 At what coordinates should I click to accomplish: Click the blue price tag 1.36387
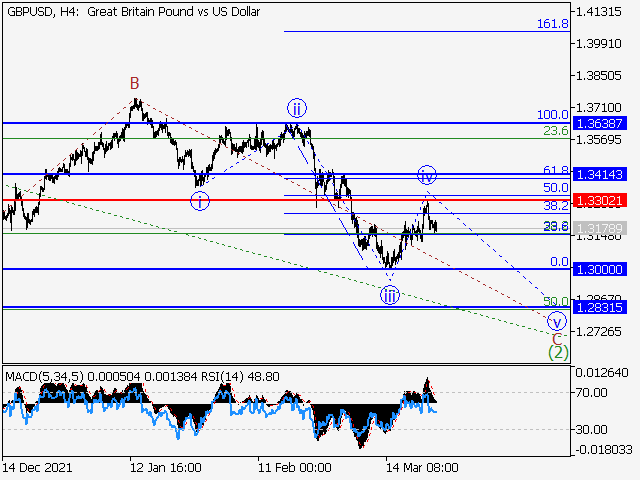(x=600, y=123)
